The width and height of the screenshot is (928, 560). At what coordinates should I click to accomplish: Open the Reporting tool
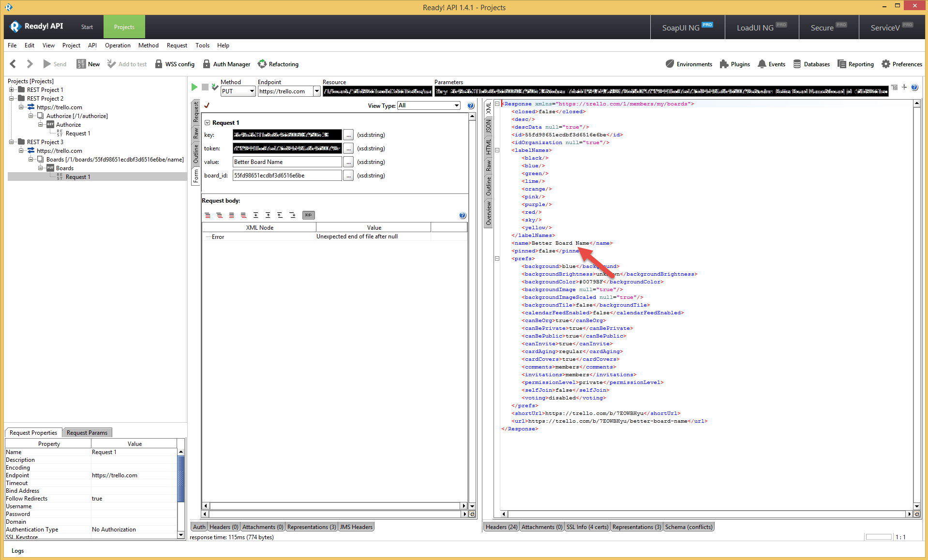click(855, 64)
